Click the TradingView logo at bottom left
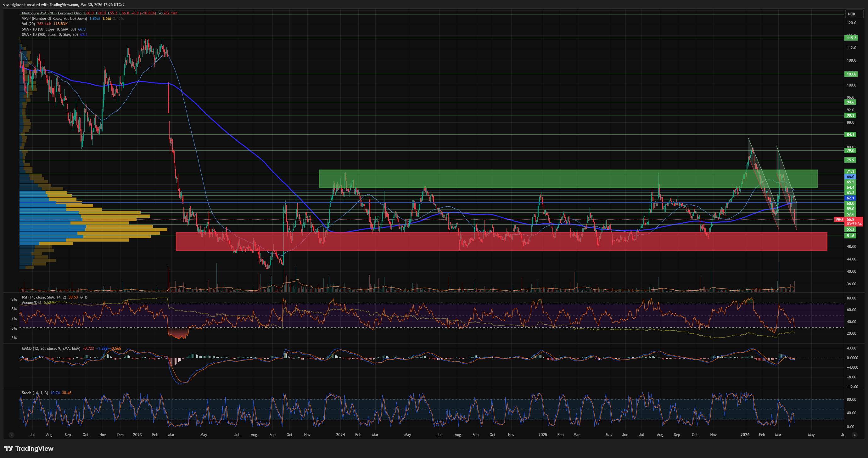The height and width of the screenshot is (458, 868). tap(29, 448)
